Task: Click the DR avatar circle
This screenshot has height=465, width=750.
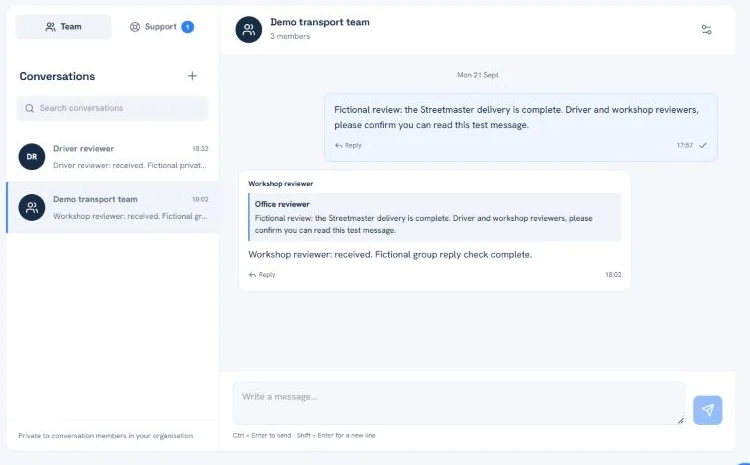Action: 32,156
